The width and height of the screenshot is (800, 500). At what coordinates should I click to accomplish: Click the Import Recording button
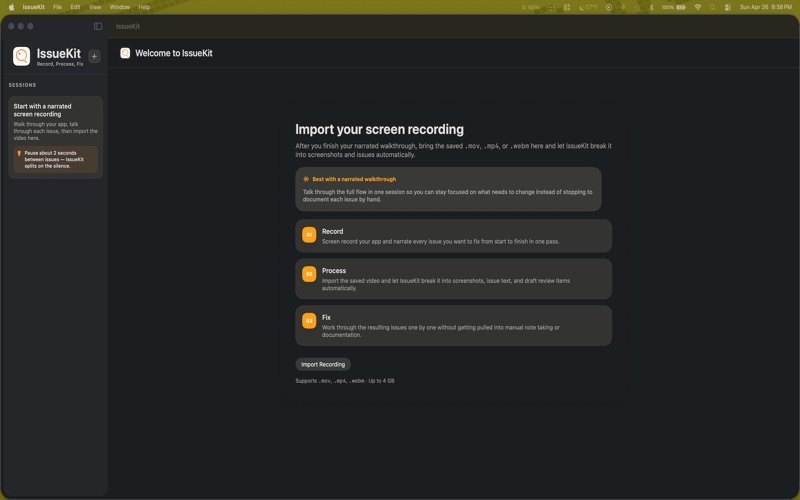coord(323,364)
